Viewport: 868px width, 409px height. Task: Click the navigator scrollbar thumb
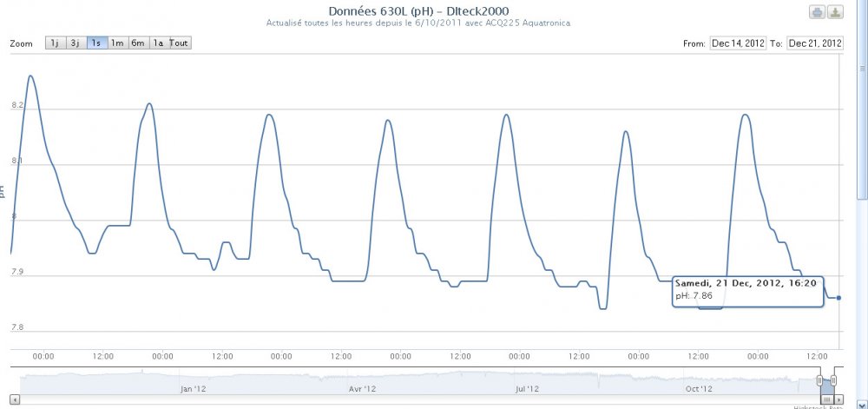click(826, 399)
